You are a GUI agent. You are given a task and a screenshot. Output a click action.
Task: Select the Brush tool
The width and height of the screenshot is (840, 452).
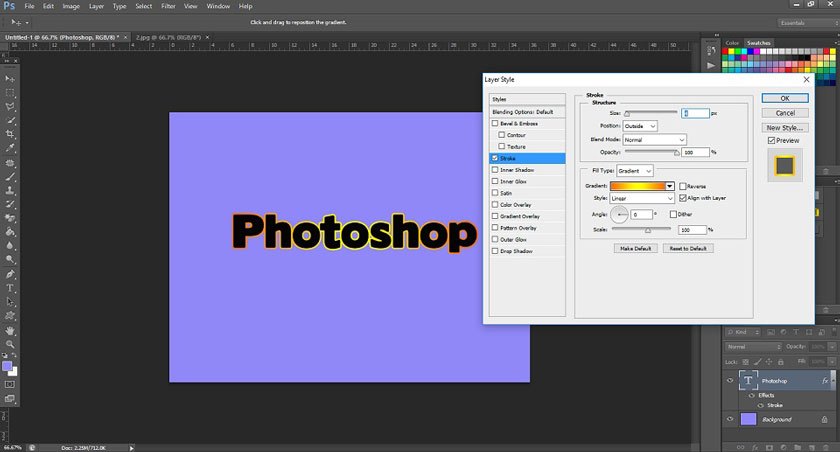tap(10, 176)
